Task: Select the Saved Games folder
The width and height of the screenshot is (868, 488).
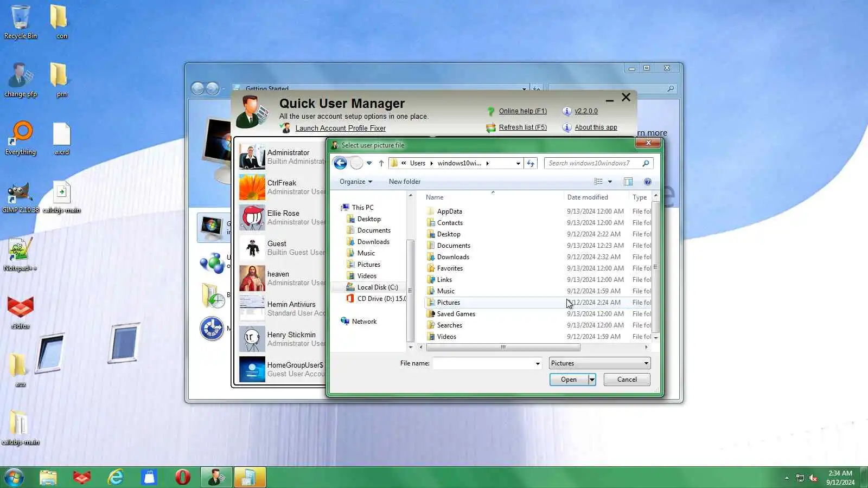Action: point(456,314)
